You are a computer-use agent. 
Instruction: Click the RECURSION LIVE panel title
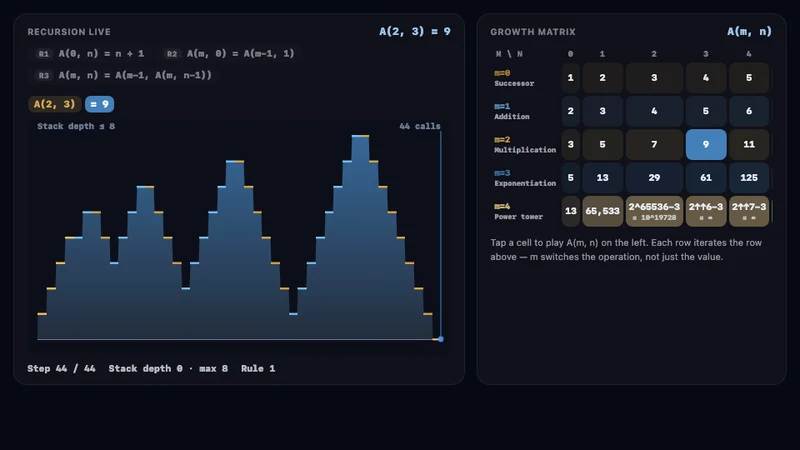point(69,32)
